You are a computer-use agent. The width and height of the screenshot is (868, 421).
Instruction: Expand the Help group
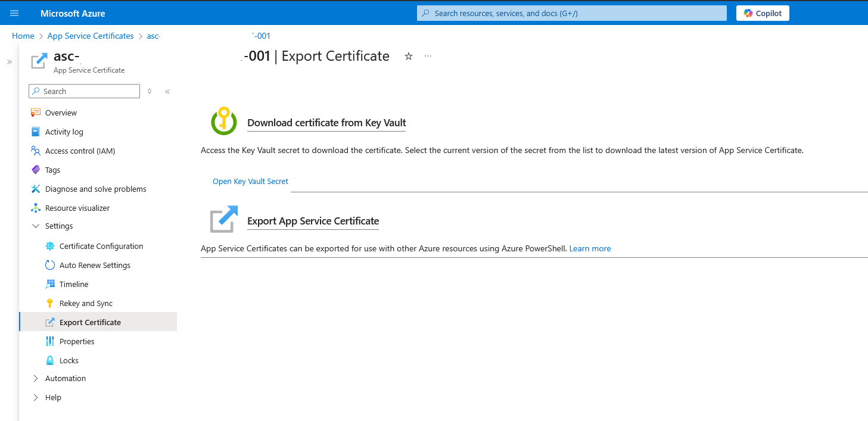(x=36, y=398)
